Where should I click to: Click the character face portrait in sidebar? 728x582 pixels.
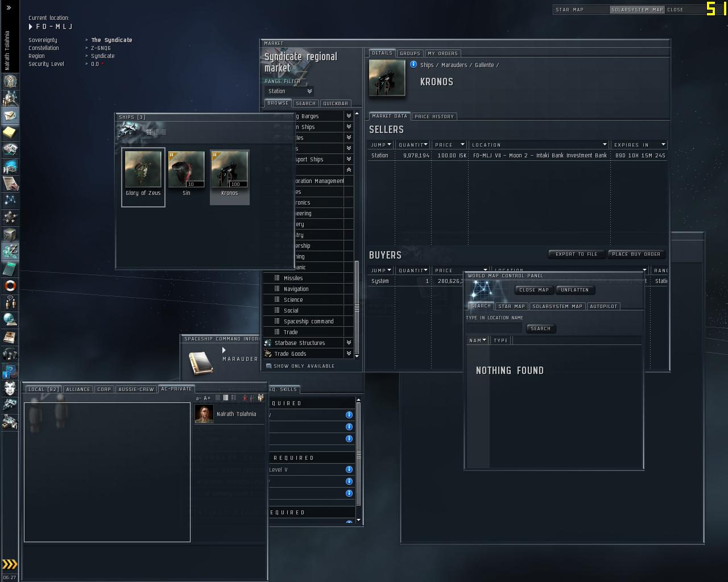pos(10,388)
